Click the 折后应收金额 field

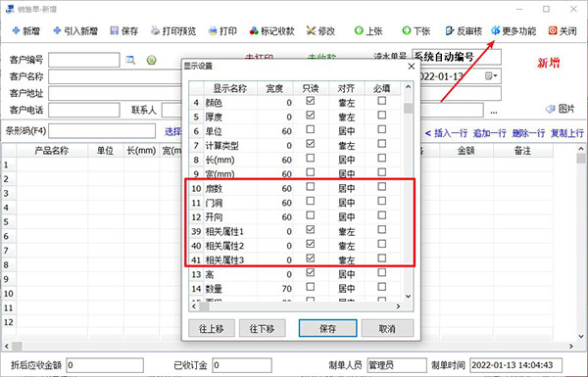pyautogui.click(x=105, y=365)
